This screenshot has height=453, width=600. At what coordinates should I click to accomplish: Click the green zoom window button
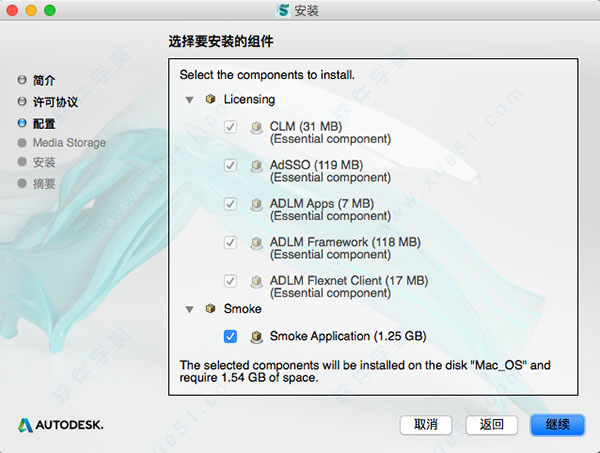point(50,10)
